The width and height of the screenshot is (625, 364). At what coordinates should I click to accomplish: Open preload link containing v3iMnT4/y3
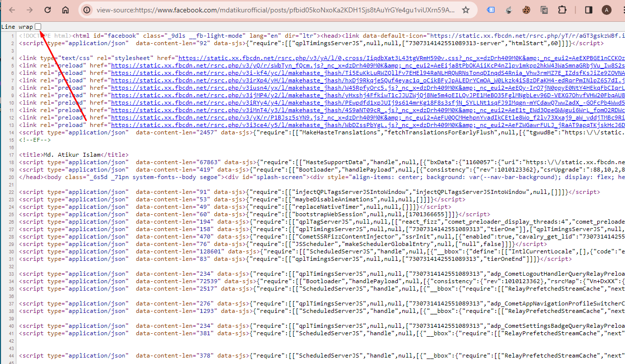[x=368, y=110]
